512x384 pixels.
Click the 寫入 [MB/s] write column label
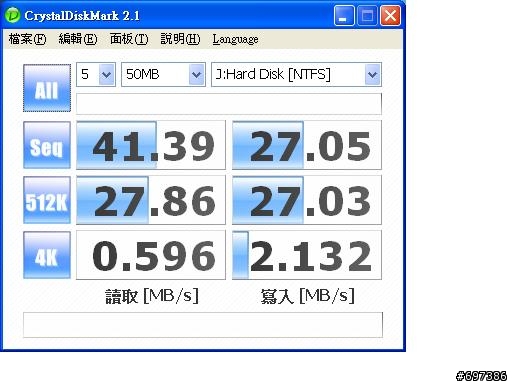pos(307,296)
